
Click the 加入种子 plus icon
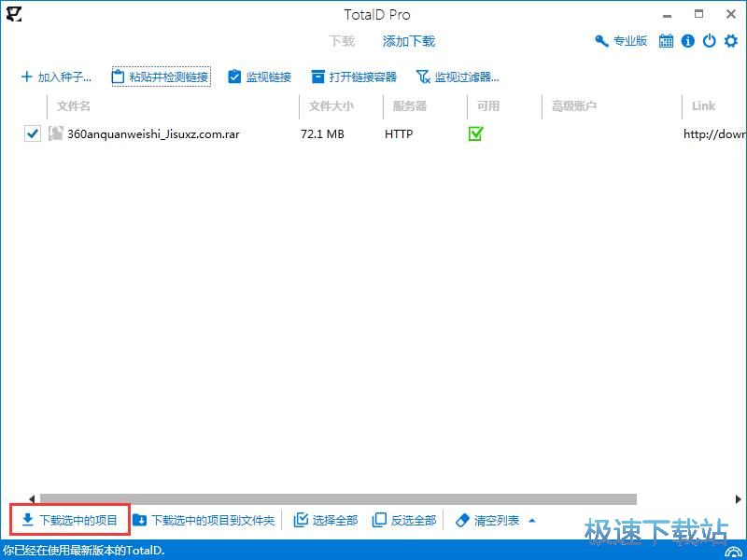(27, 77)
